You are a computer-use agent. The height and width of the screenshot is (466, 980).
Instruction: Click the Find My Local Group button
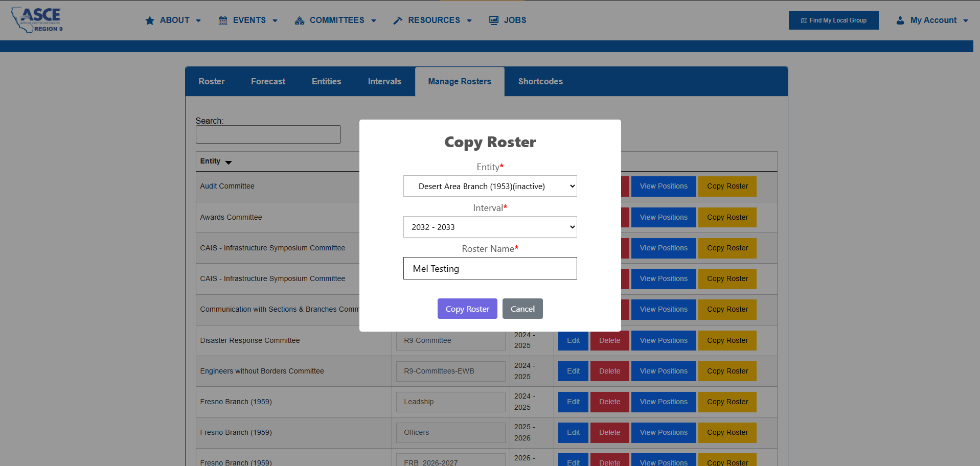834,20
